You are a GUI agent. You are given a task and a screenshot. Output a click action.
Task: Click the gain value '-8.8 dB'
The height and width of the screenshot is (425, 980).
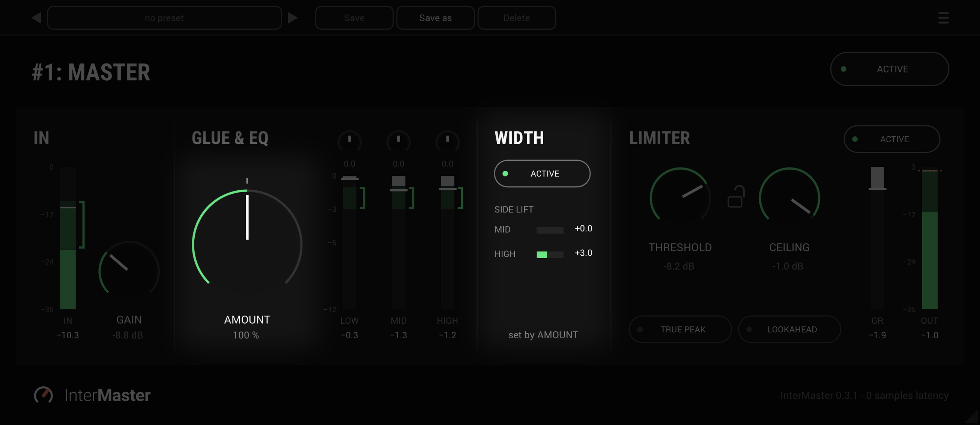point(128,335)
